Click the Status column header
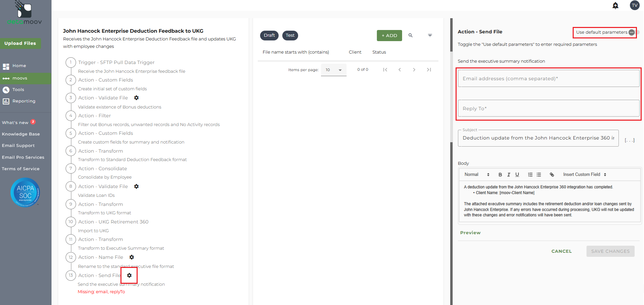This screenshot has height=305, width=644. click(379, 52)
